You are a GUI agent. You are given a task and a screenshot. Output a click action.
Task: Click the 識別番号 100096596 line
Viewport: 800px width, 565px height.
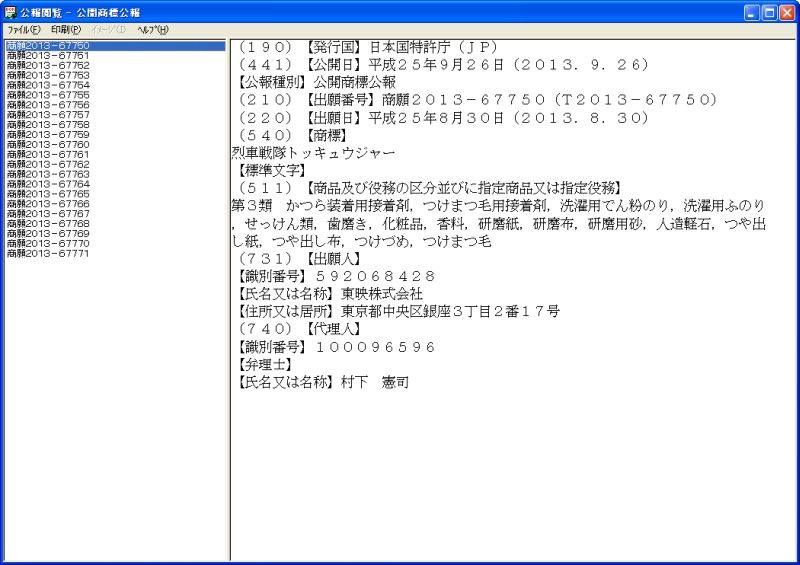[337, 347]
